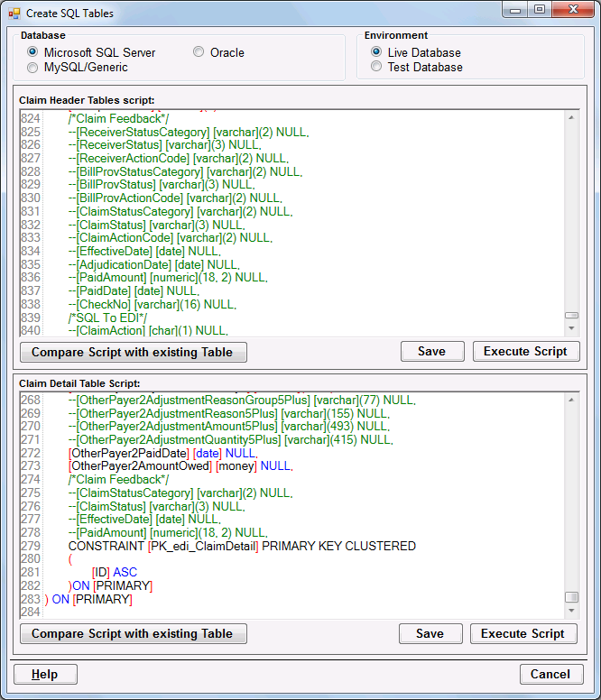This screenshot has height=700, width=601.
Task: Maximize the Create SQL Tables window
Action: point(540,10)
